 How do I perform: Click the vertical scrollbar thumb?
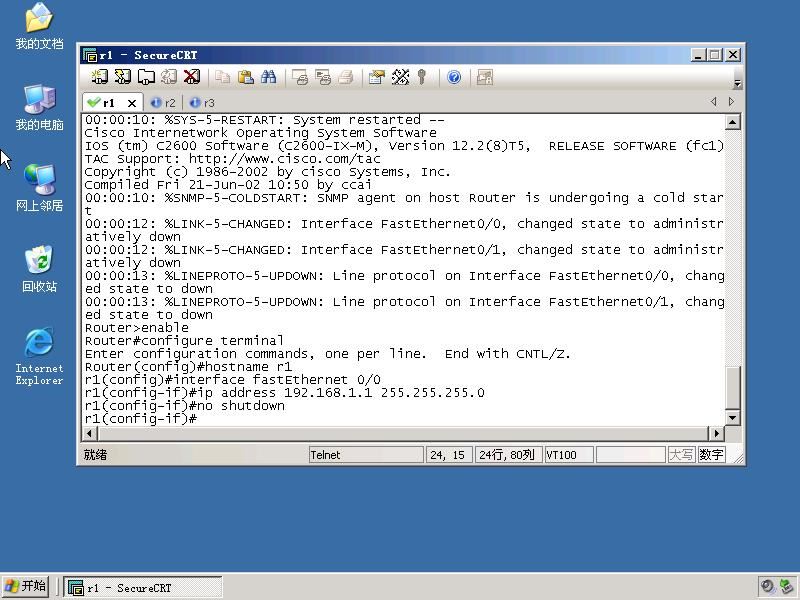click(x=733, y=388)
